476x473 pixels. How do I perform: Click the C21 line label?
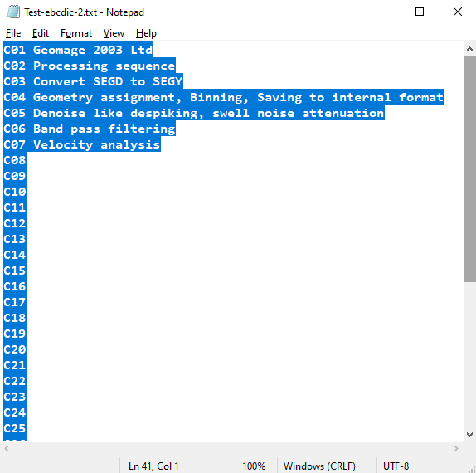[15, 365]
